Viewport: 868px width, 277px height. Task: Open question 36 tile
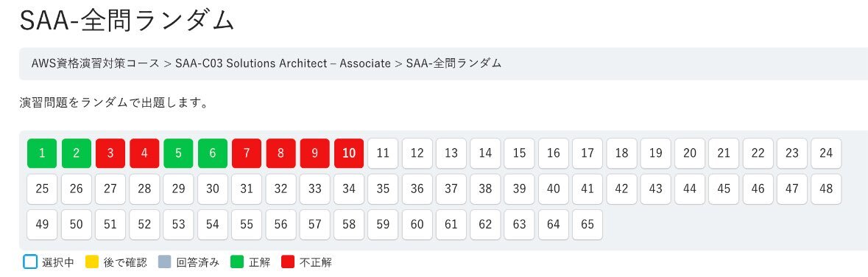click(417, 189)
